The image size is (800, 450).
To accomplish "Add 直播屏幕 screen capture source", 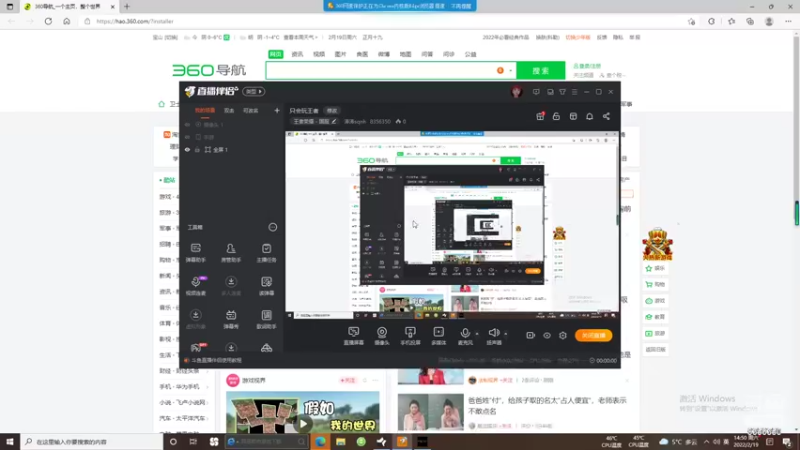I will coord(354,336).
